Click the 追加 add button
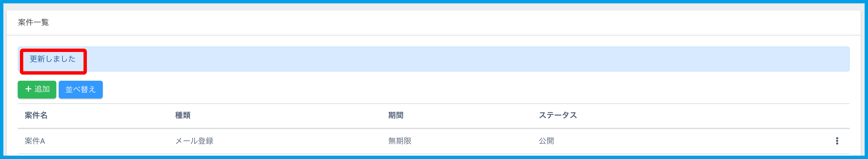The image size is (868, 159). click(x=37, y=90)
